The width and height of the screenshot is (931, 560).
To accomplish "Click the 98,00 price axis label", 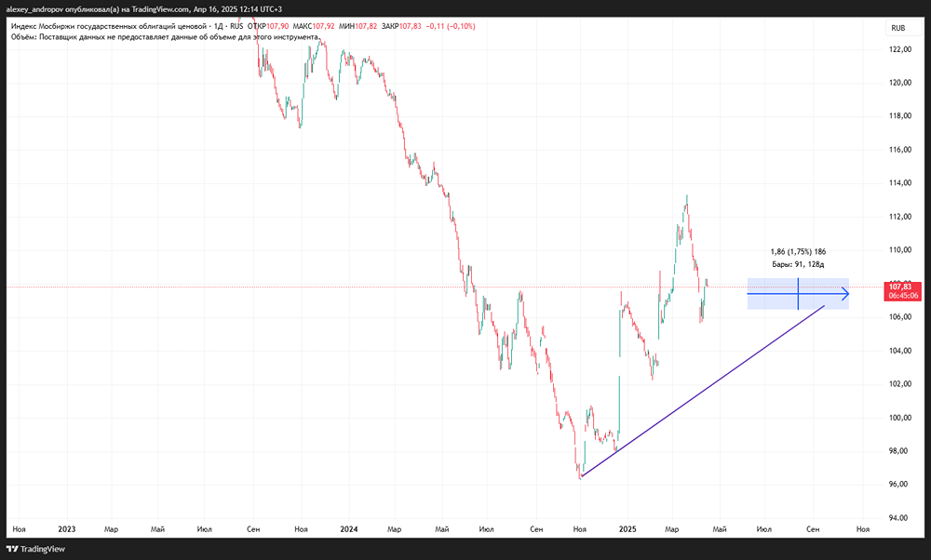I will (x=899, y=451).
